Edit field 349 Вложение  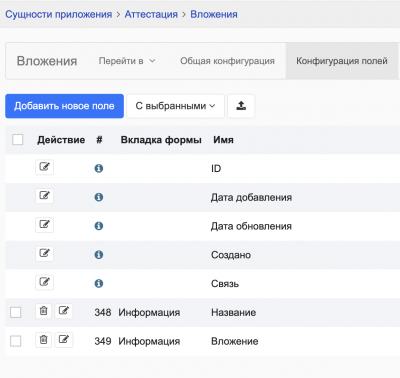pyautogui.click(x=64, y=340)
